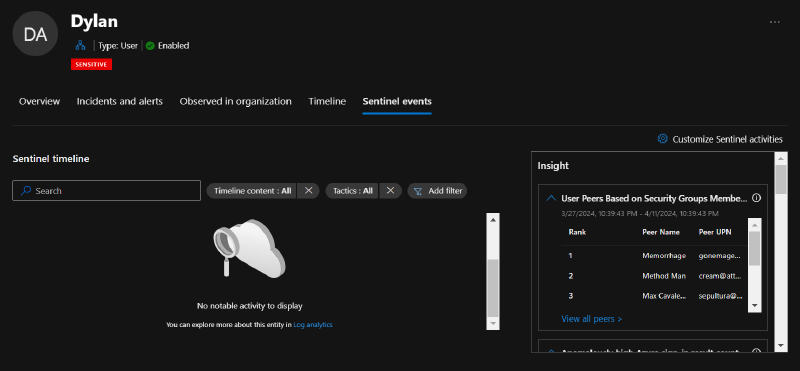Click the Customize Sentinel activities gear icon
The height and width of the screenshot is (371, 800).
pos(662,139)
